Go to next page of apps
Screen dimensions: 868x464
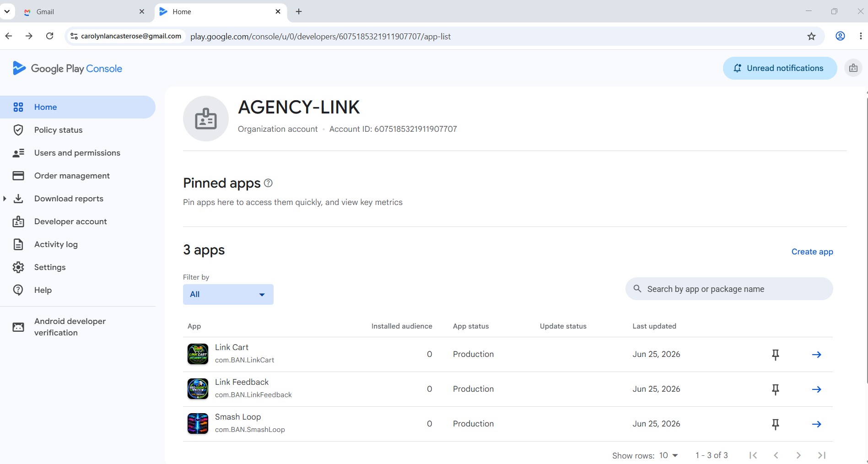(798, 455)
